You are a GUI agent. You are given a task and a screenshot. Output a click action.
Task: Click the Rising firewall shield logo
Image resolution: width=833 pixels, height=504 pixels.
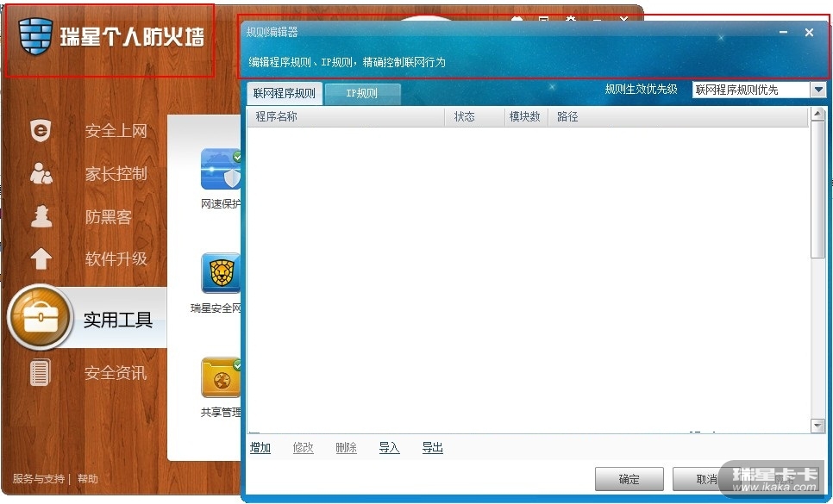click(x=35, y=36)
